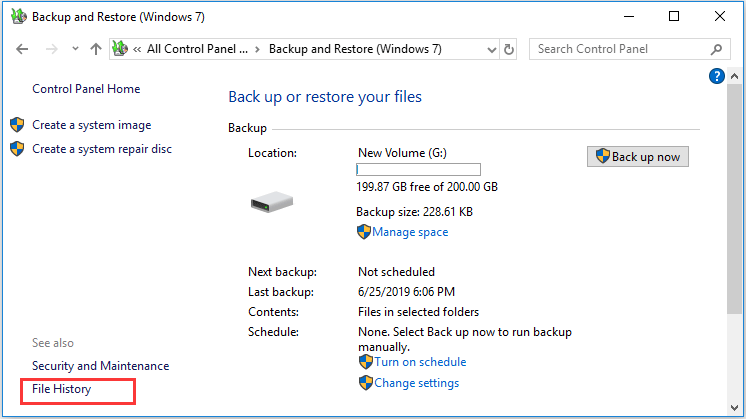The width and height of the screenshot is (746, 419).
Task: Click the shield icon next to Manage space
Action: 363,232
